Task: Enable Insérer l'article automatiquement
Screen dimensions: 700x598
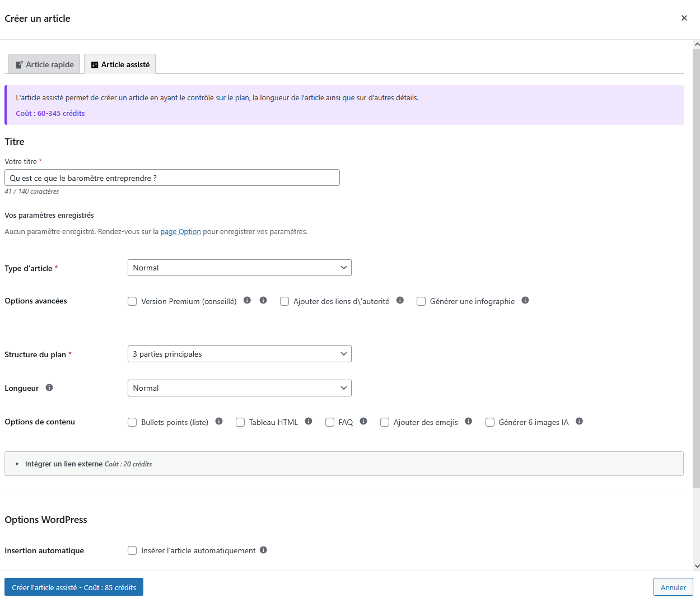Action: tap(132, 550)
